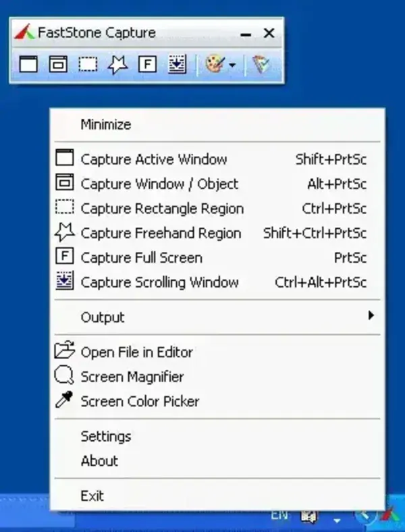Image resolution: width=405 pixels, height=532 pixels.
Task: Select Capture Rectangle Region menu entry
Action: tap(217, 209)
